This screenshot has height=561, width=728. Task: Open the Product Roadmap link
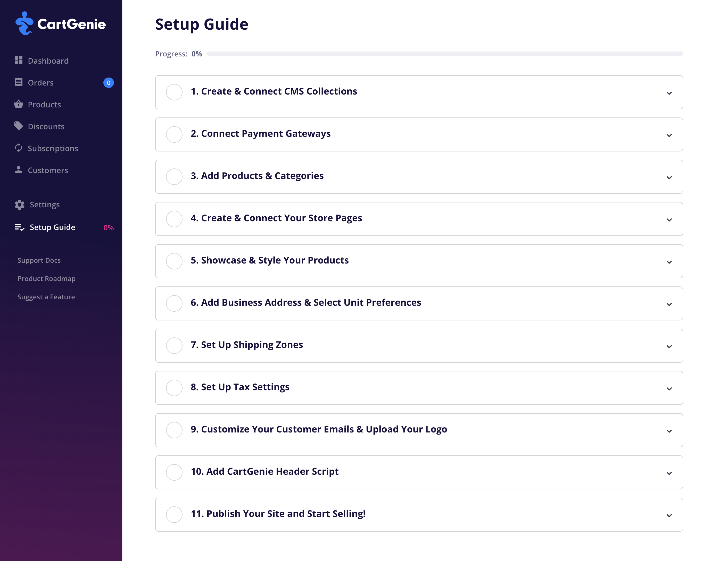tap(46, 278)
